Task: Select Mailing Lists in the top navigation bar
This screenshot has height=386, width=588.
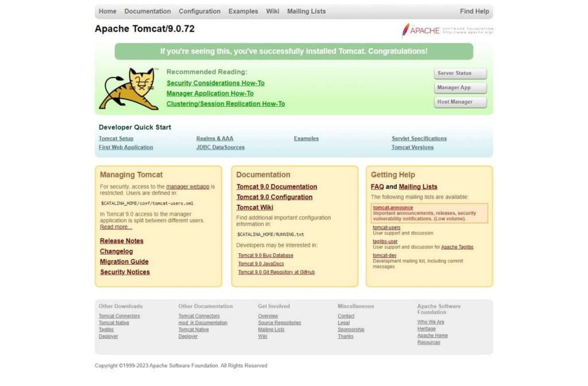Action: 307,11
